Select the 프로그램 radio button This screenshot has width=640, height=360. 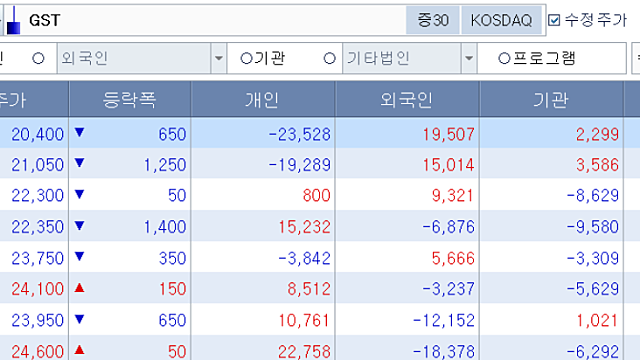click(x=504, y=58)
